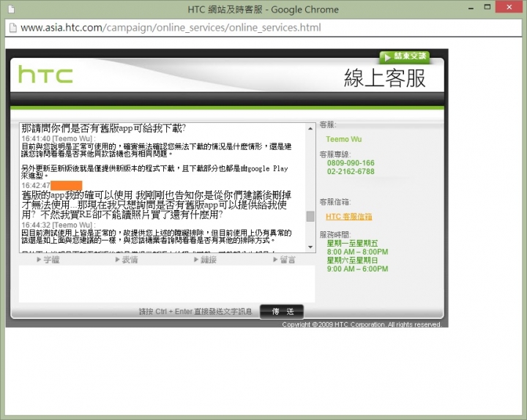Click the phone number 02-2162-6788
The image size is (527, 420).
click(x=351, y=171)
